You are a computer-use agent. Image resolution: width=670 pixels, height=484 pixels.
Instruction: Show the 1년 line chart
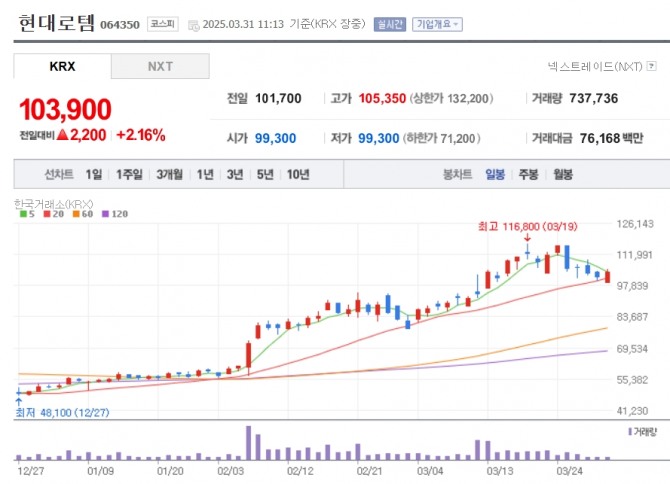click(x=205, y=174)
